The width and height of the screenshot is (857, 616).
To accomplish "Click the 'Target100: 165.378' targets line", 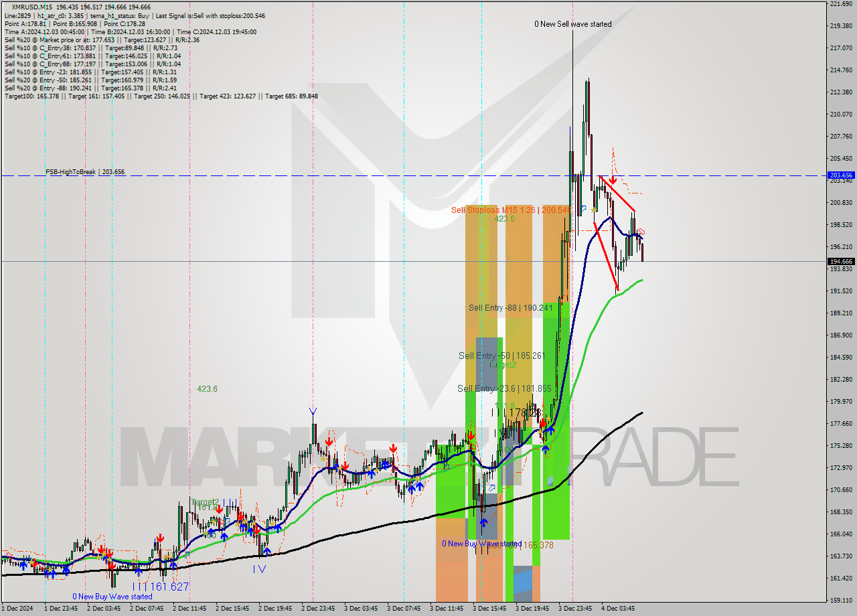I will click(161, 96).
